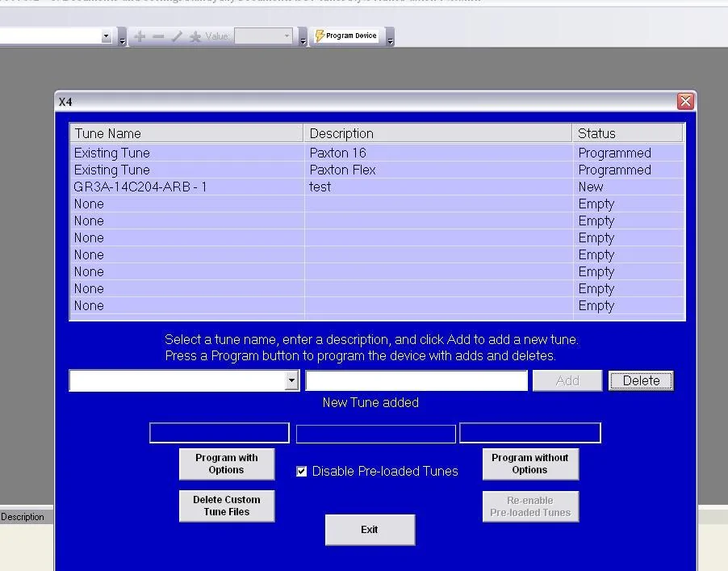Click the tune description input field
The height and width of the screenshot is (571, 728).
pyautogui.click(x=416, y=380)
